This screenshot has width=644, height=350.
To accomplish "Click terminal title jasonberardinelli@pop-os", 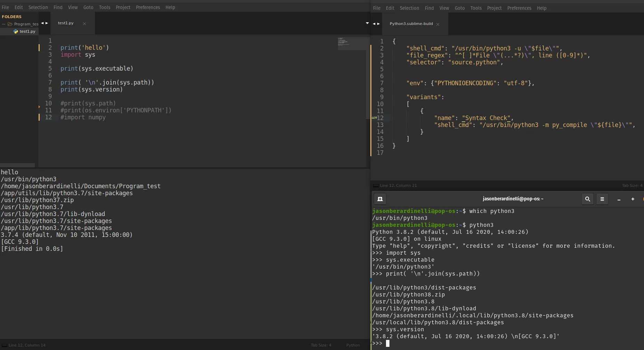I will (513, 199).
